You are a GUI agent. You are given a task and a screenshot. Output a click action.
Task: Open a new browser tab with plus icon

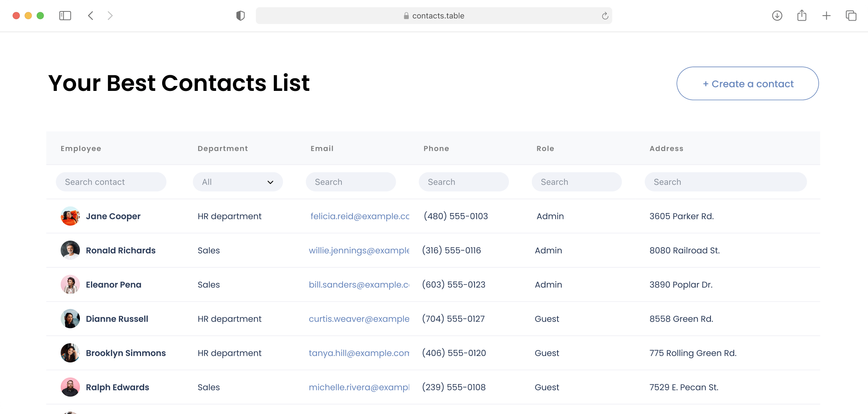(x=827, y=16)
